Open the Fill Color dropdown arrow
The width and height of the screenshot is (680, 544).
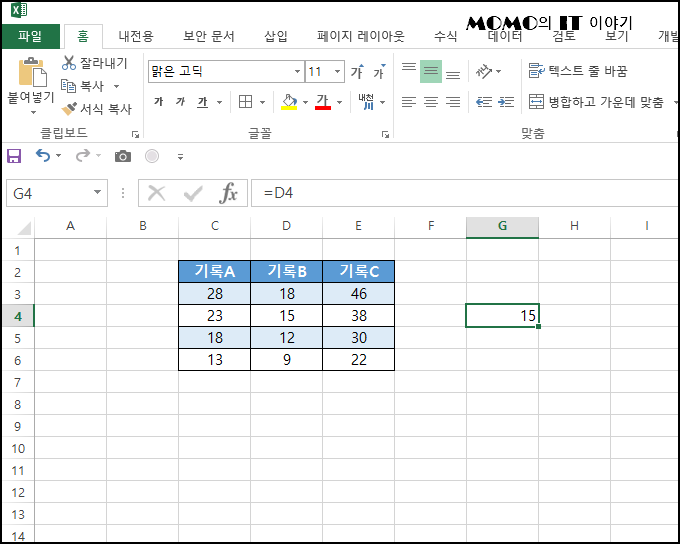point(305,102)
